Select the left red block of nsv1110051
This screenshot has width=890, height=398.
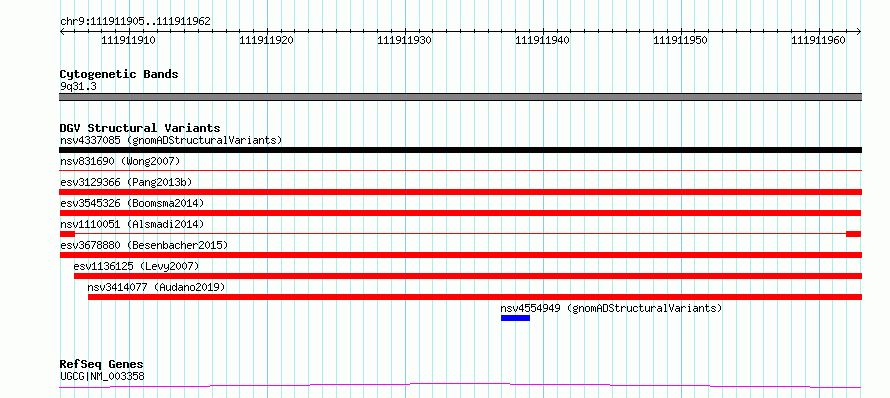67,234
